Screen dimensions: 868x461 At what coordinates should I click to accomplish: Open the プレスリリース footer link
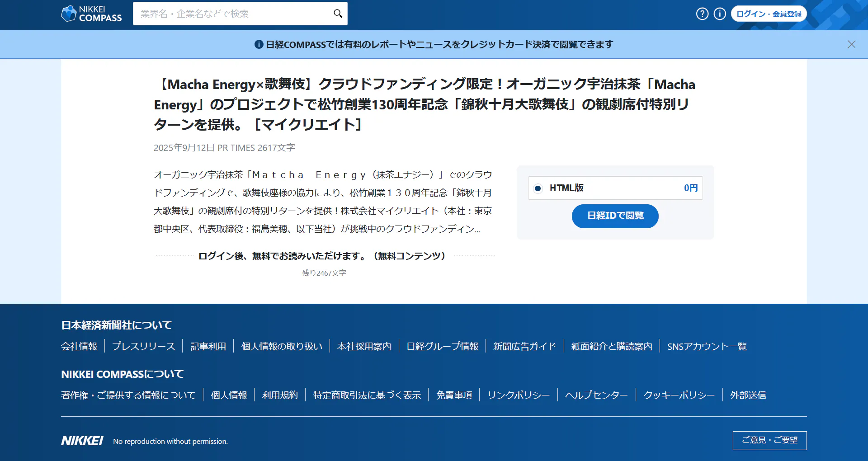[143, 347]
